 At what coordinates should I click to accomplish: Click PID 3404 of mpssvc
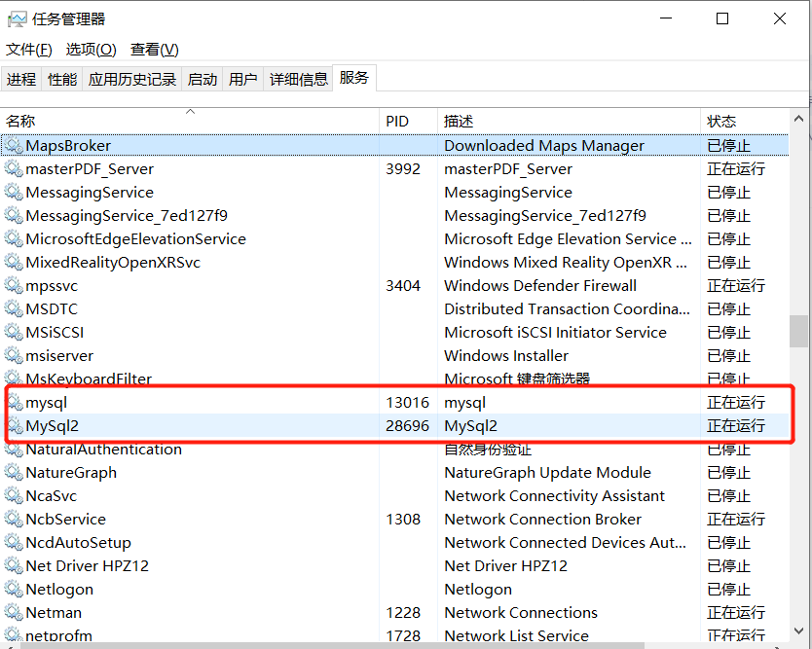point(403,286)
